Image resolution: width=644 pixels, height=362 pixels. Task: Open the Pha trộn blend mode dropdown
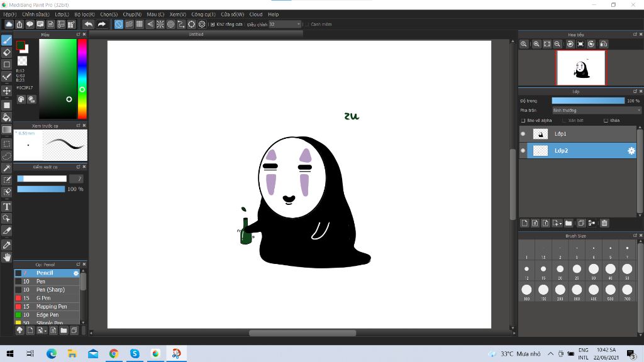point(596,111)
